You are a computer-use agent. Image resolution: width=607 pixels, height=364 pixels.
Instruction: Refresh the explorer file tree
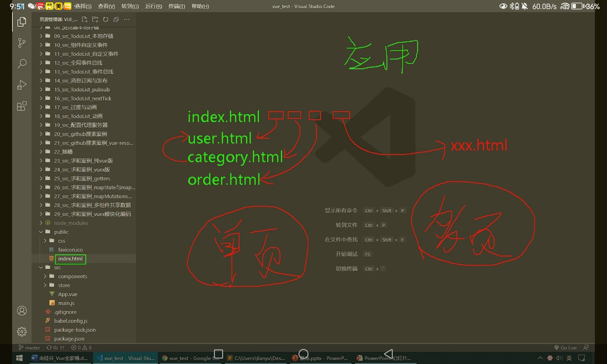[x=106, y=19]
